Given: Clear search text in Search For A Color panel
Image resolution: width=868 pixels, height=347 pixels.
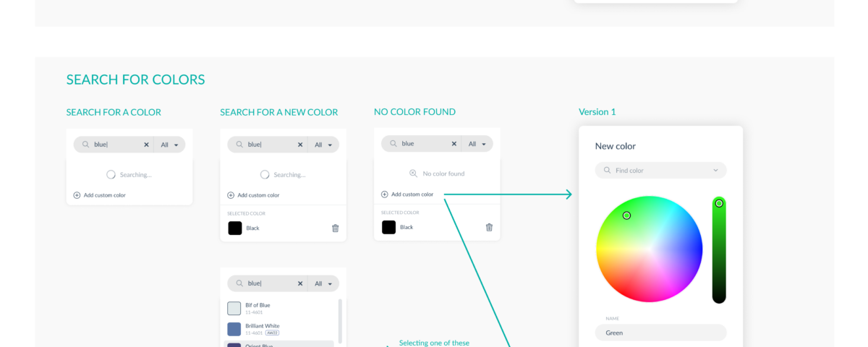Looking at the screenshot, I should coord(146,145).
